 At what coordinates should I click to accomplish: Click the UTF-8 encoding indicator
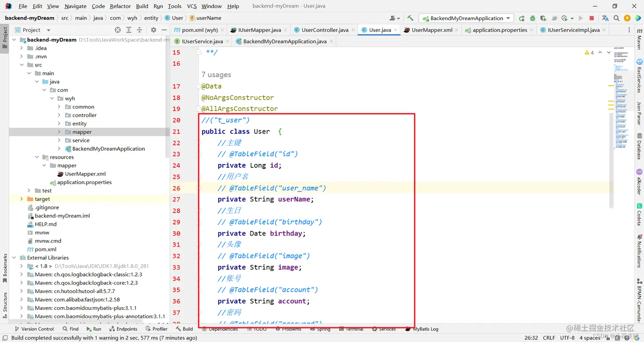point(567,338)
